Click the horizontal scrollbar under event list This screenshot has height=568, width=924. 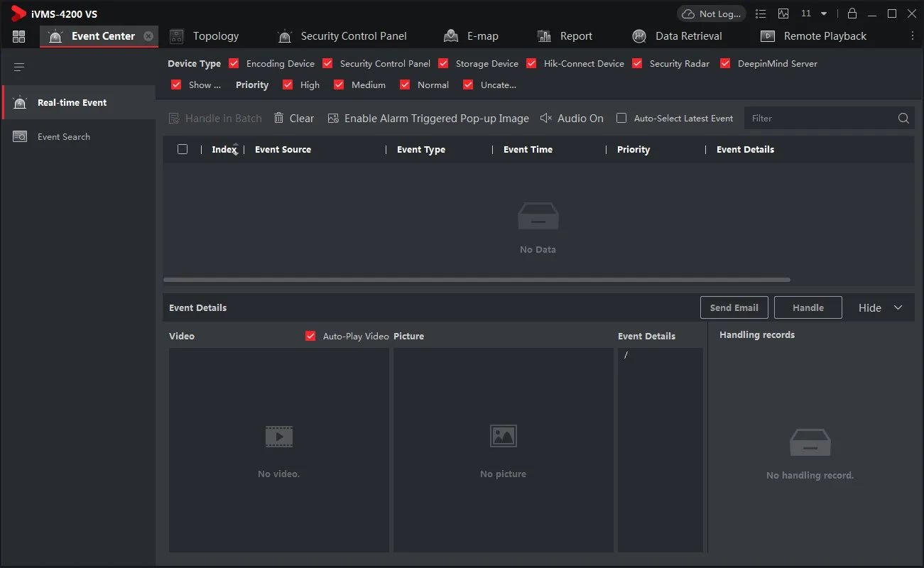[476, 280]
